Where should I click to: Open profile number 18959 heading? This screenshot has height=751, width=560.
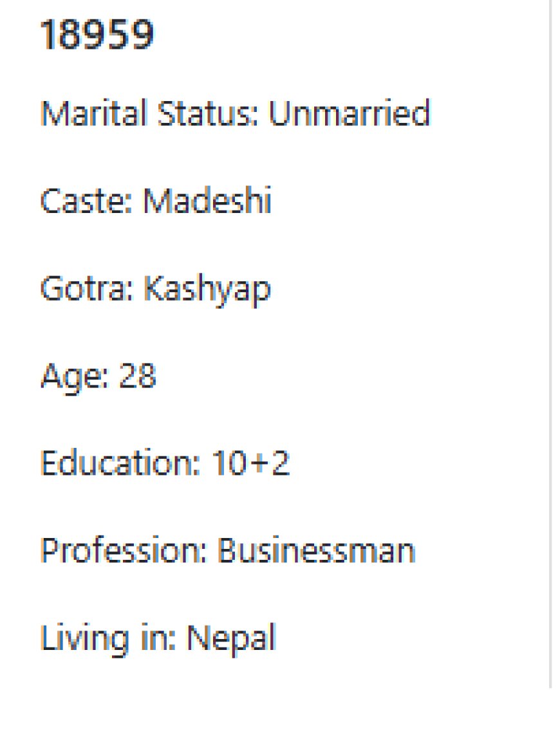97,35
